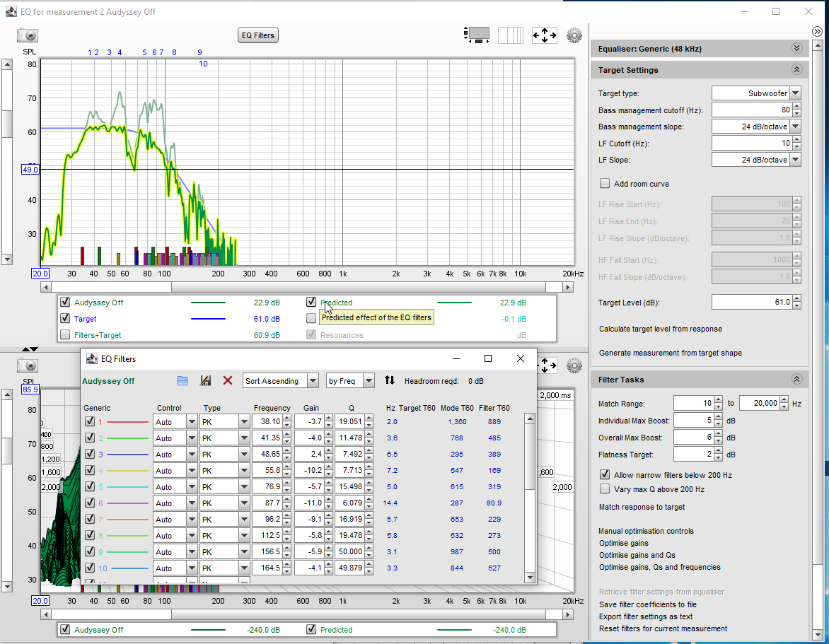Decrease Individual Max Boost value
The height and width of the screenshot is (644, 829).
(718, 424)
